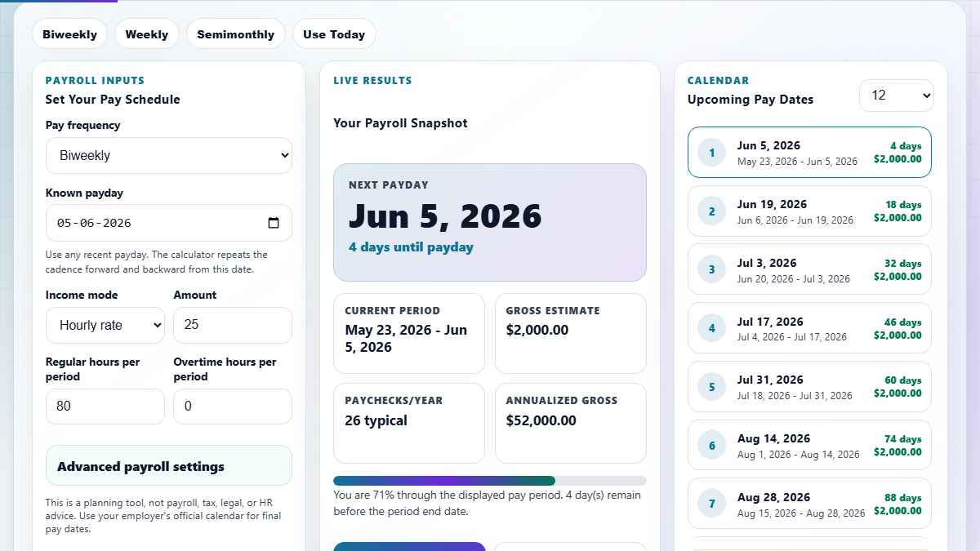Click the Use Today button

pos(334,34)
